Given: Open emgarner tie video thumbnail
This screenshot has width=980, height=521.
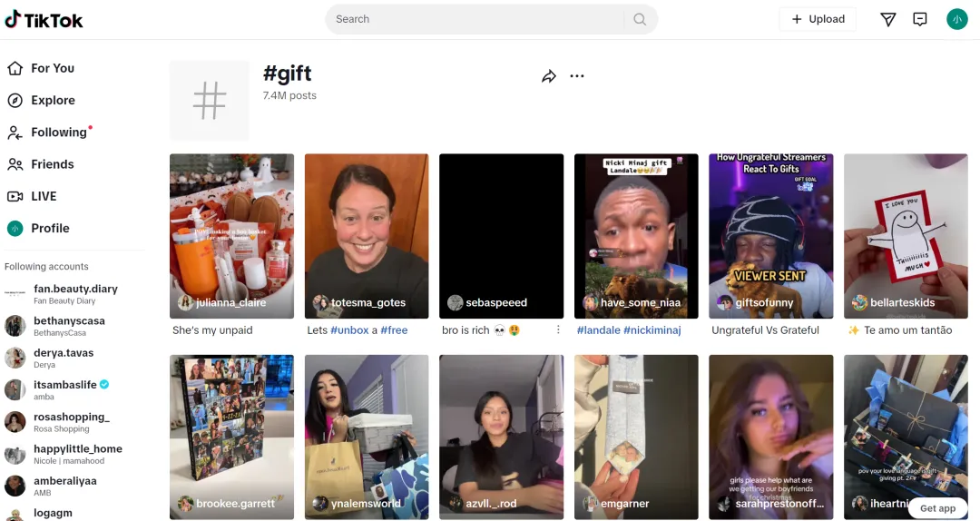Looking at the screenshot, I should click(x=636, y=437).
